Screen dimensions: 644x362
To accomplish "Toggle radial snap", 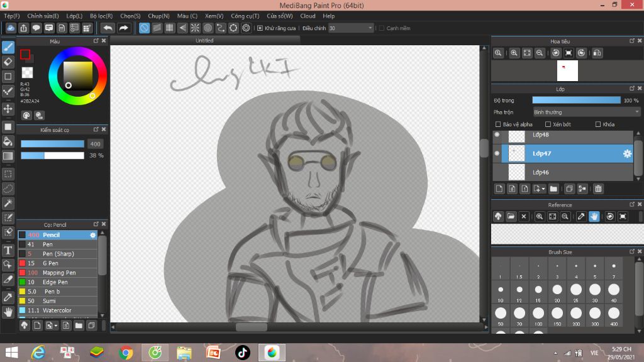I will click(x=195, y=28).
